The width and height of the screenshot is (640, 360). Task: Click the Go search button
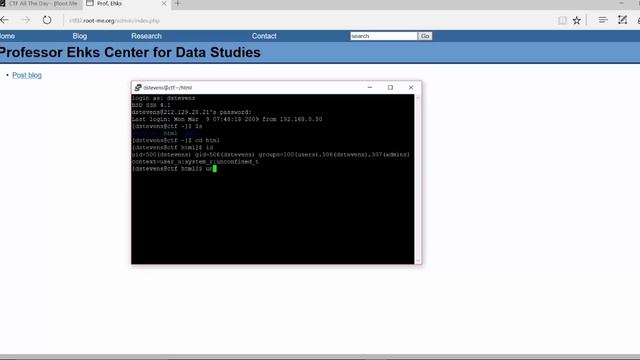click(425, 36)
